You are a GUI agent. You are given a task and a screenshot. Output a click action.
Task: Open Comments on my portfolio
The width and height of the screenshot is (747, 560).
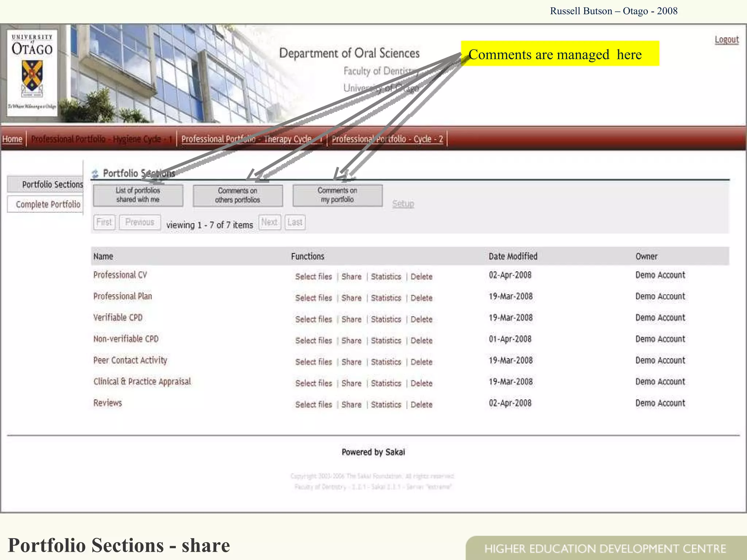click(x=337, y=195)
